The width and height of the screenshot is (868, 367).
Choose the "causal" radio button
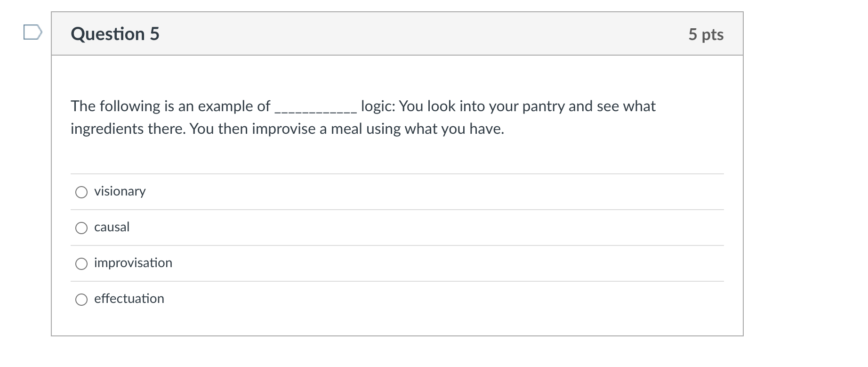81,228
